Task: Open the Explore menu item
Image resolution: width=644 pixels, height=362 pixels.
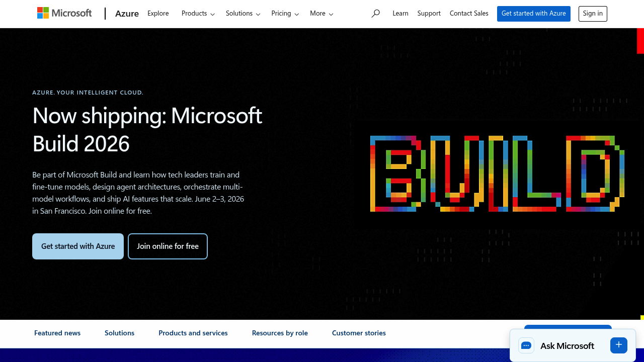Action: [158, 14]
